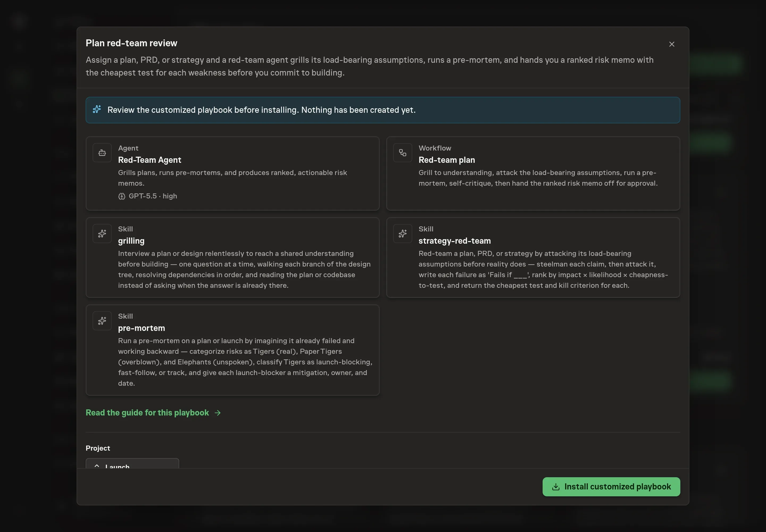
Task: Click the Interview a plan or design description
Action: click(244, 269)
